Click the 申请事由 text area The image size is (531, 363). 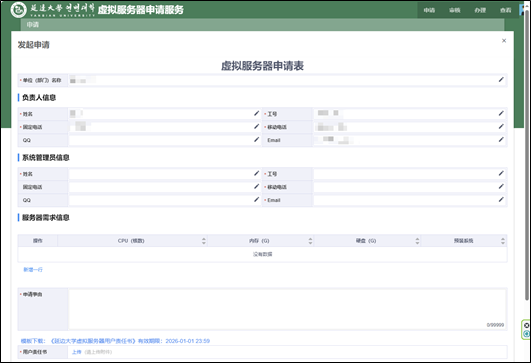(287, 309)
